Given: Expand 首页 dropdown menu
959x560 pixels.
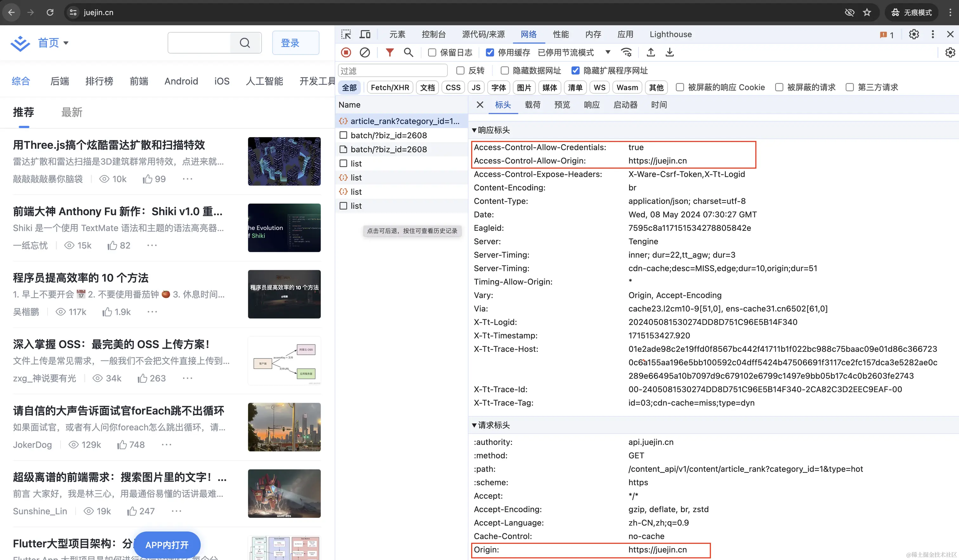Looking at the screenshot, I should [53, 42].
